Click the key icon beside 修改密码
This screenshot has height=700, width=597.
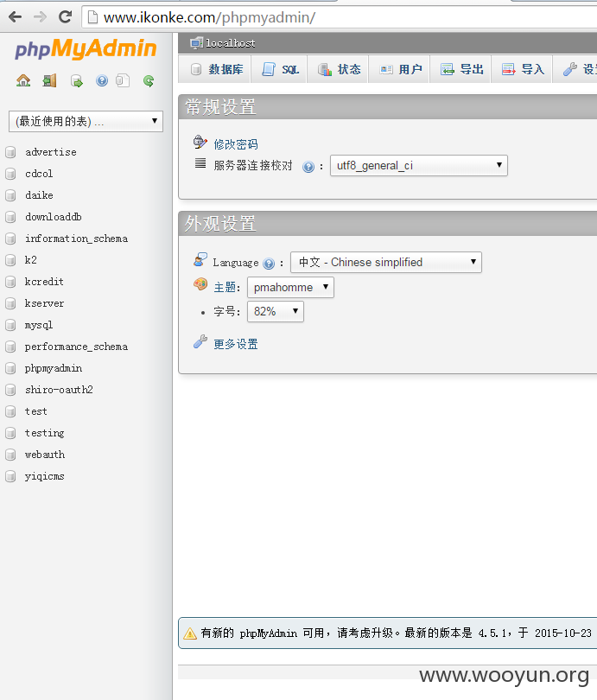(x=200, y=142)
